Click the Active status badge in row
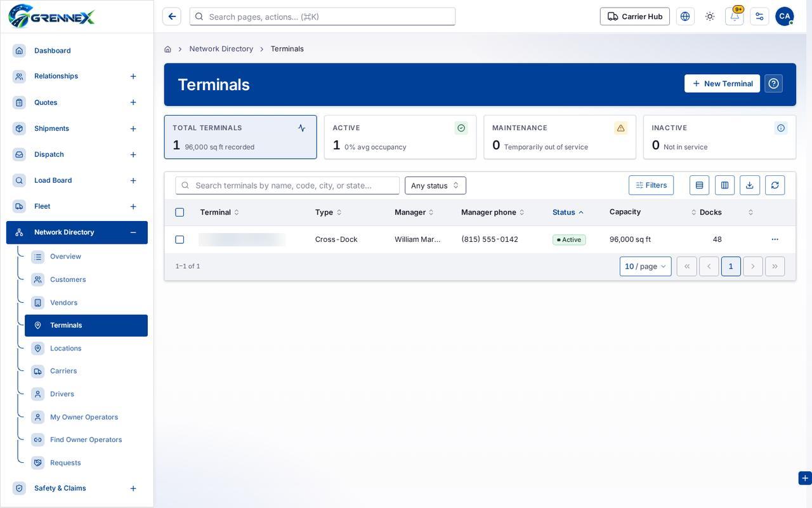 tap(569, 239)
